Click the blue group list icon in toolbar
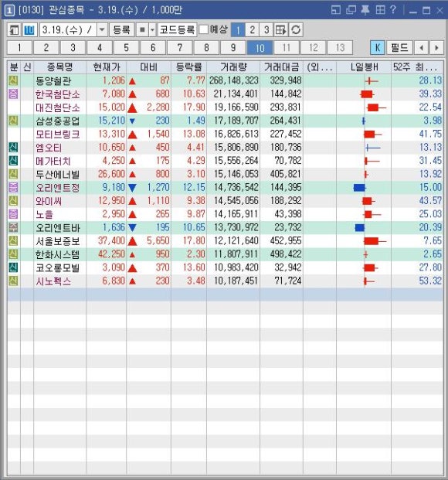Screen dimensions: 448x480 (x=29, y=30)
